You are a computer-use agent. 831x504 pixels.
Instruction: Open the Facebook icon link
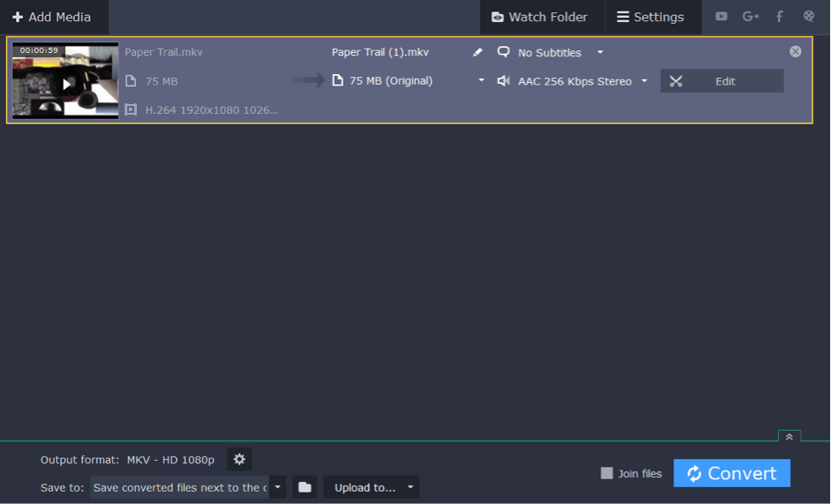point(779,17)
